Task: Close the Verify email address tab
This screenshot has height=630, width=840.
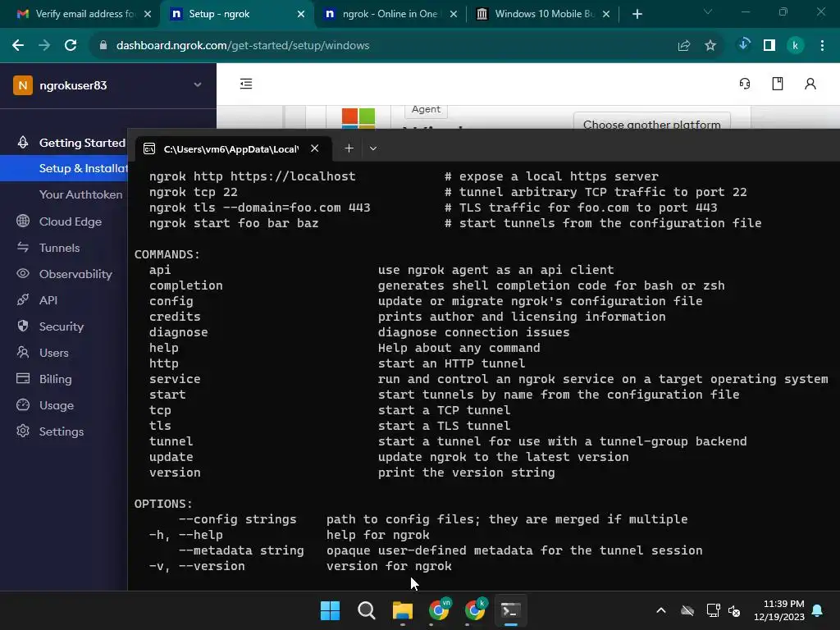Action: tap(148, 14)
